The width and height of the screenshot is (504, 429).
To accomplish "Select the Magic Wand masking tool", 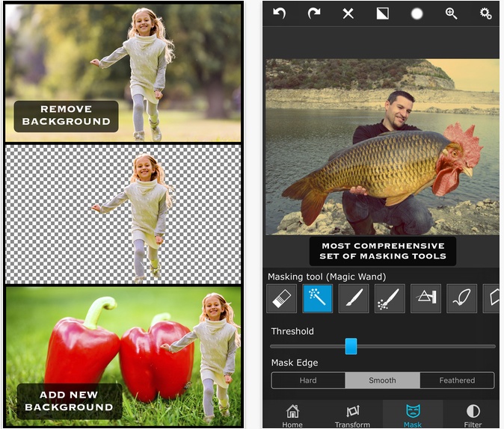I will point(318,298).
